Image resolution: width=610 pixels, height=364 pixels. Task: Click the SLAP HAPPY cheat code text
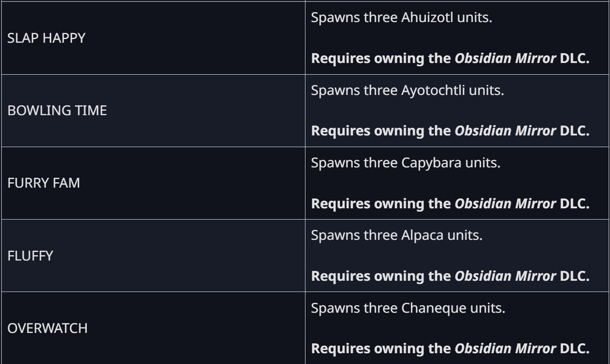(x=46, y=38)
